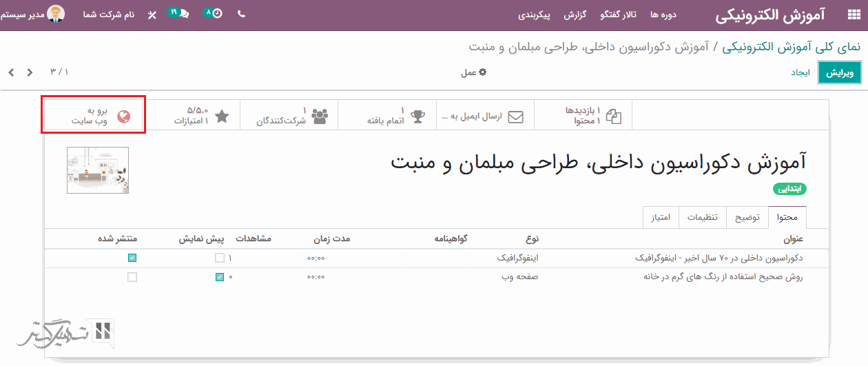Open the گزارش menu
Screen dimensions: 868x366
click(575, 14)
